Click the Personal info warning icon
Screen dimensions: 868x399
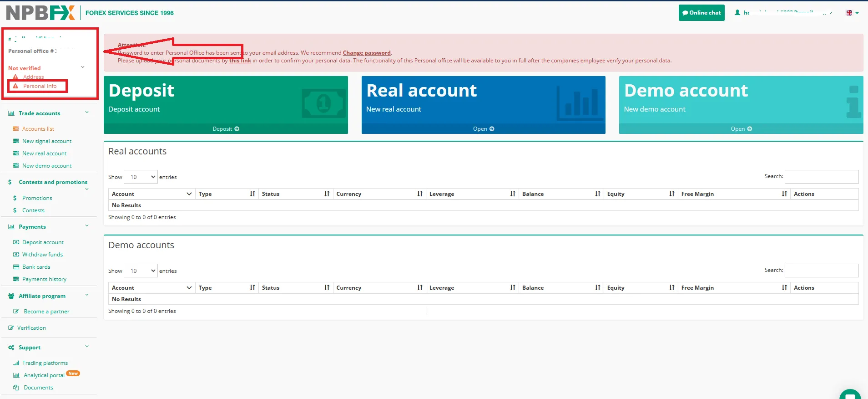(15, 86)
